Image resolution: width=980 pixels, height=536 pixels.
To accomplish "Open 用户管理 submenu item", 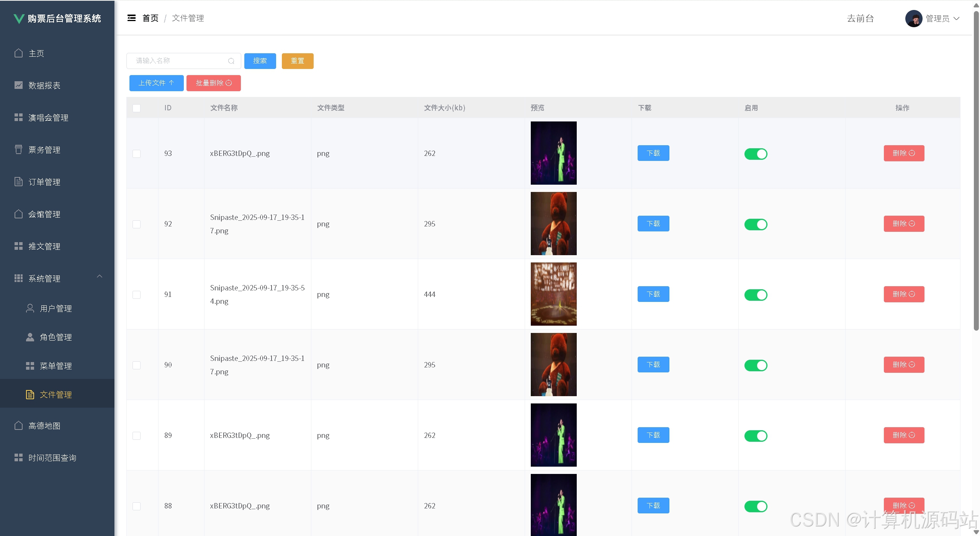I will pyautogui.click(x=57, y=308).
